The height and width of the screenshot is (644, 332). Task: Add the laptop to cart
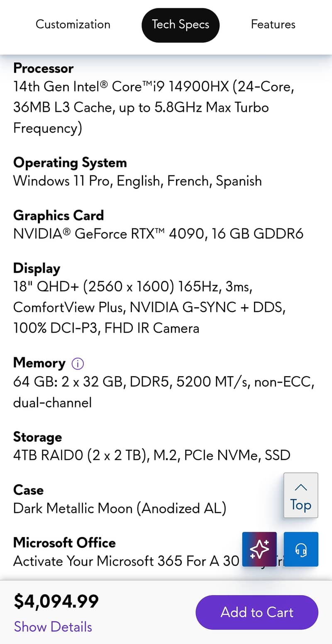coord(257,612)
